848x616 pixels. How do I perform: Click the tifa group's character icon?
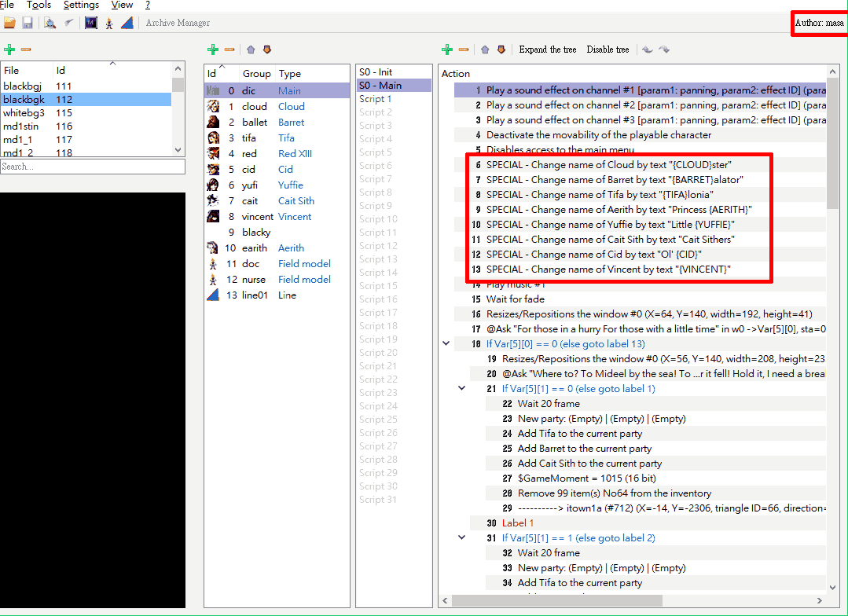(x=213, y=138)
